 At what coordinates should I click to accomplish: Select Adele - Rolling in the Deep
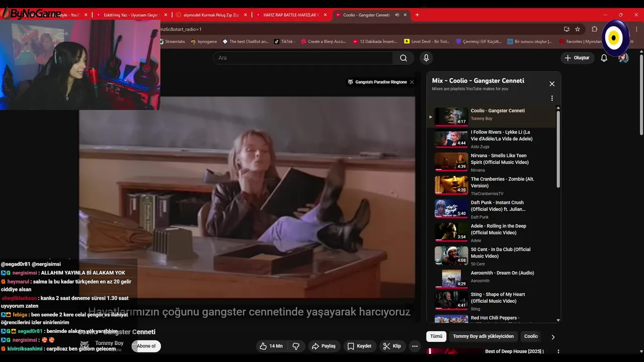[492, 233]
